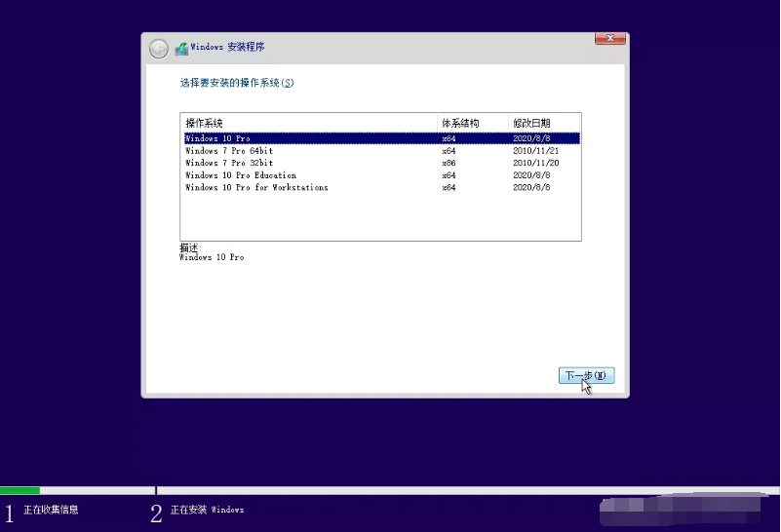Choose Windows 10 Pro Education row
The height and width of the screenshot is (532, 781).
382,175
